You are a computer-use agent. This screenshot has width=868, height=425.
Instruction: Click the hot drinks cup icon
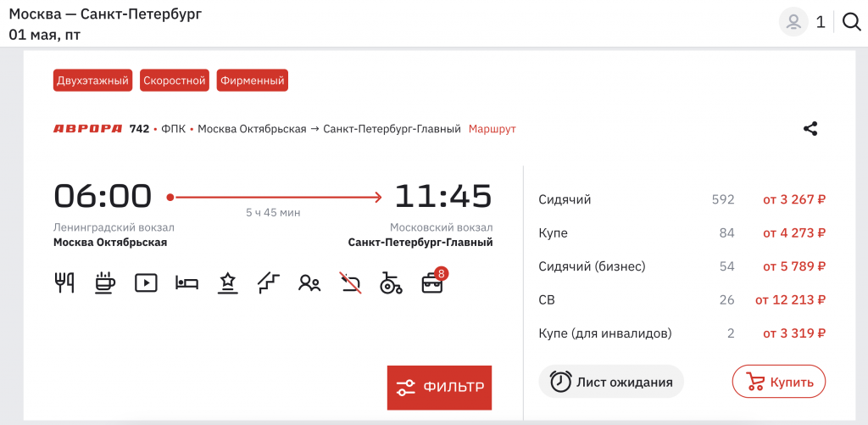[x=105, y=282]
